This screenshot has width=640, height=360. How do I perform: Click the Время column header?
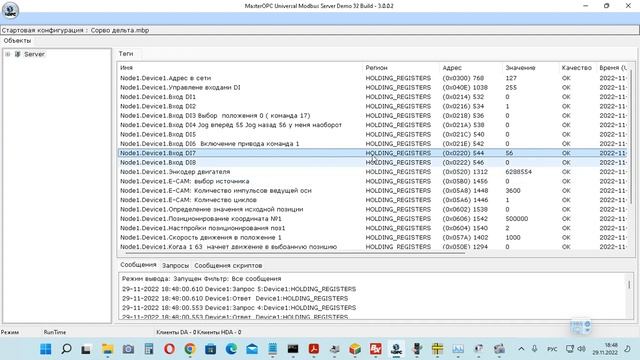click(613, 67)
